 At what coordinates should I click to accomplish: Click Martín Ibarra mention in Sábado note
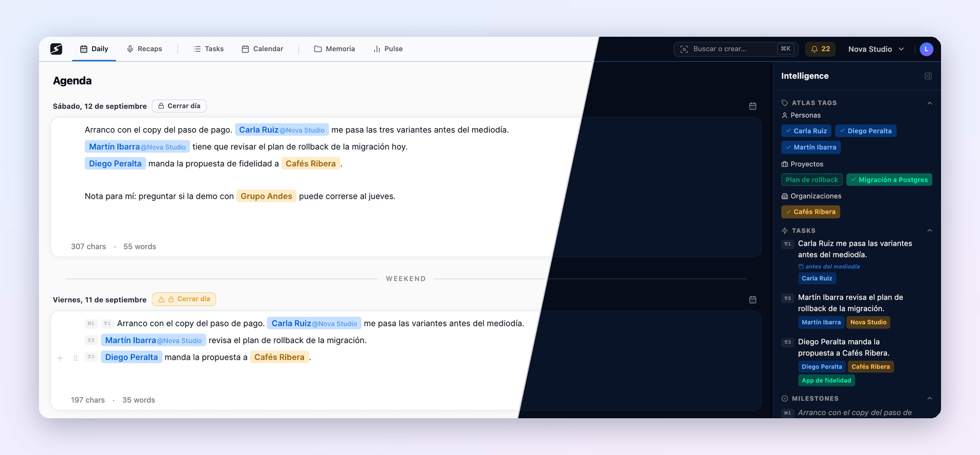[x=138, y=146]
